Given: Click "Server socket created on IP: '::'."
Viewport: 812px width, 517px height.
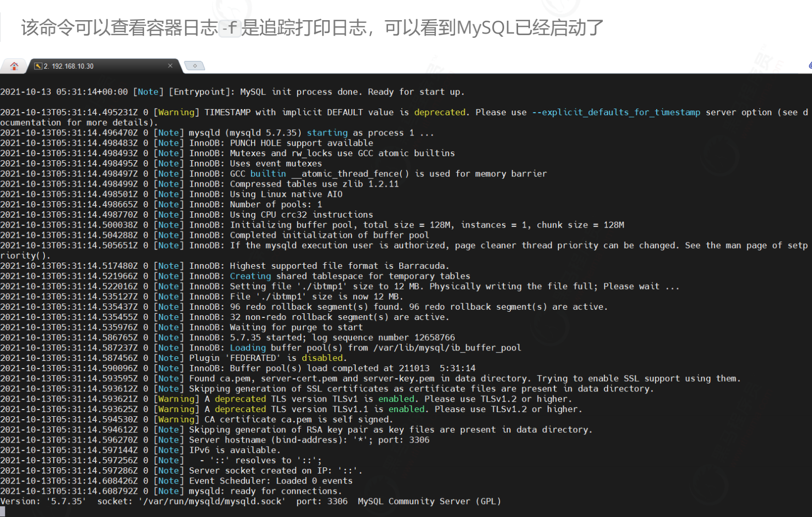Looking at the screenshot, I should 276,470.
